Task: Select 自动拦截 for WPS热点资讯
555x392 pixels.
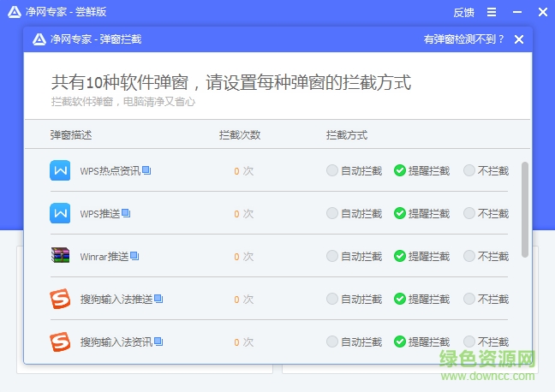Action: (x=354, y=171)
